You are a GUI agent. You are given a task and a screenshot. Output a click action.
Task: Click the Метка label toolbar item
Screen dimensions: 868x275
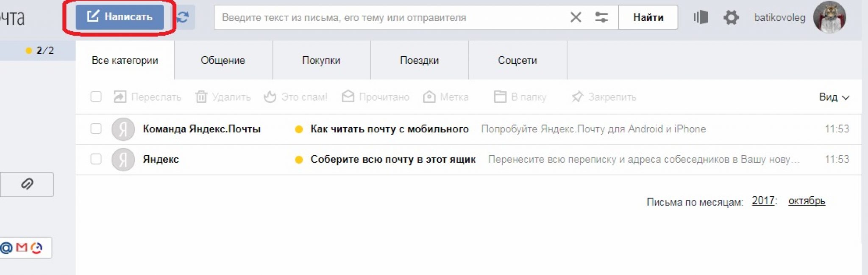[x=445, y=97]
